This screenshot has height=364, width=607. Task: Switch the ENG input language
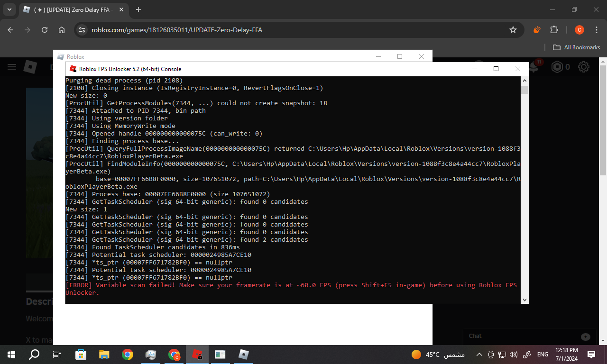click(x=543, y=354)
